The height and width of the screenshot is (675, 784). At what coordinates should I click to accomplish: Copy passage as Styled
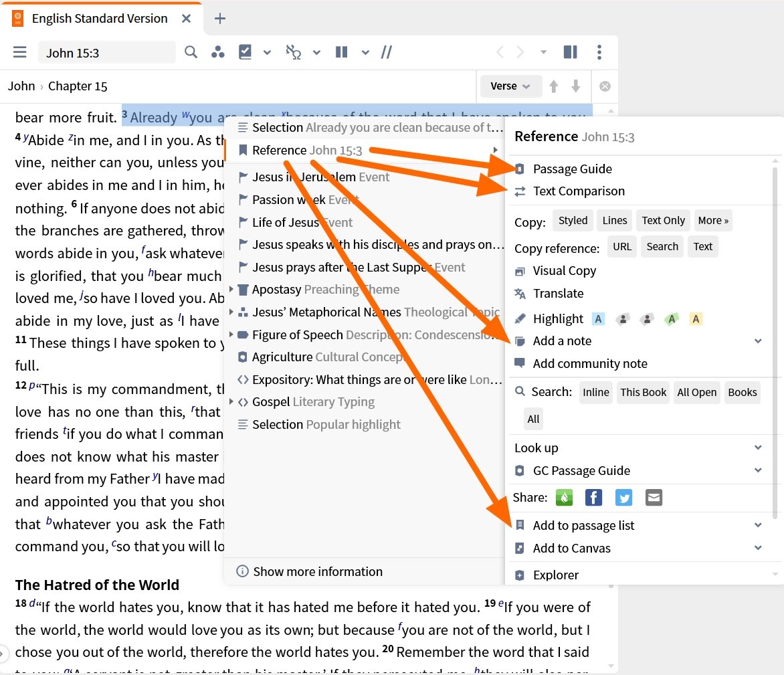573,221
